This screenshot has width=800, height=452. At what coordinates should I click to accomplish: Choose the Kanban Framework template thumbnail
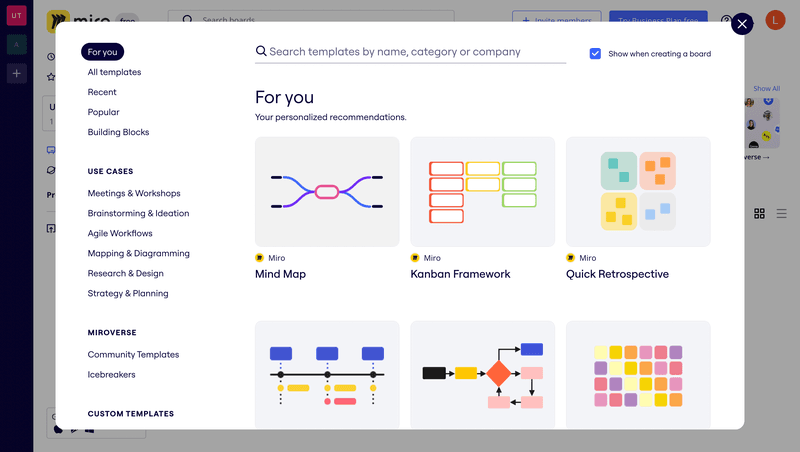(482, 191)
